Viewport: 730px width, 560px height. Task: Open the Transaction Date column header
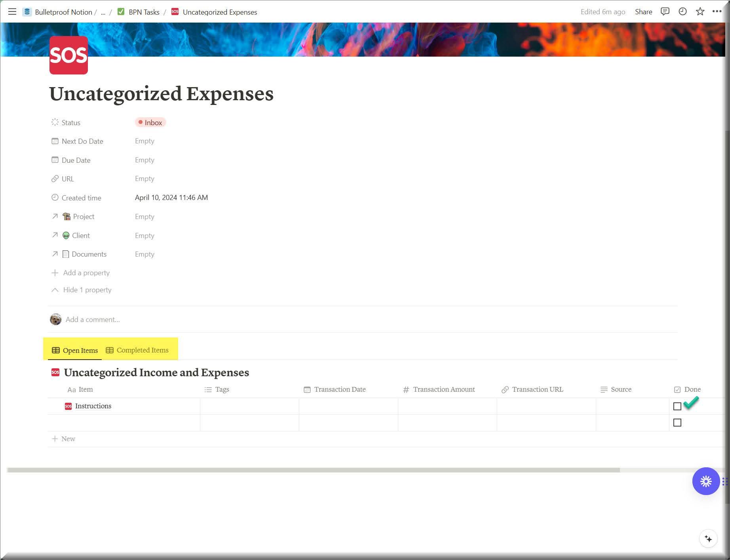[x=335, y=390]
